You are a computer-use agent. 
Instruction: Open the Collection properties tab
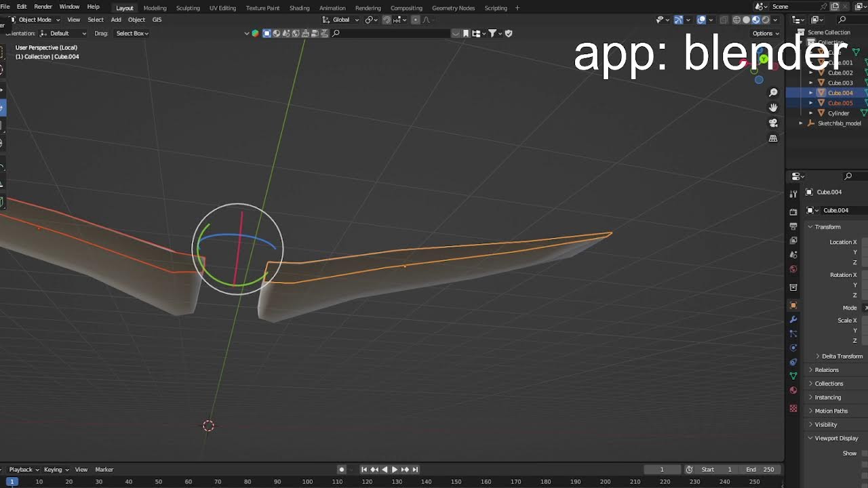tap(793, 287)
